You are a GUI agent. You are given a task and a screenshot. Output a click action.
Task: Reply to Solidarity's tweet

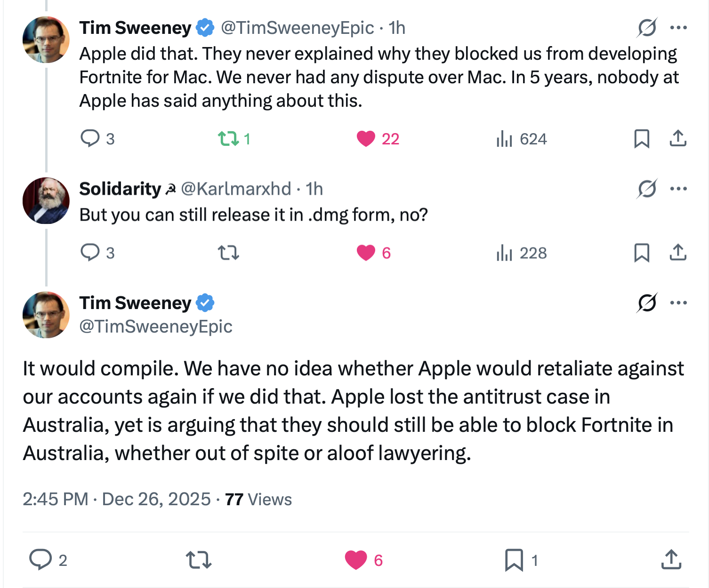pos(90,253)
